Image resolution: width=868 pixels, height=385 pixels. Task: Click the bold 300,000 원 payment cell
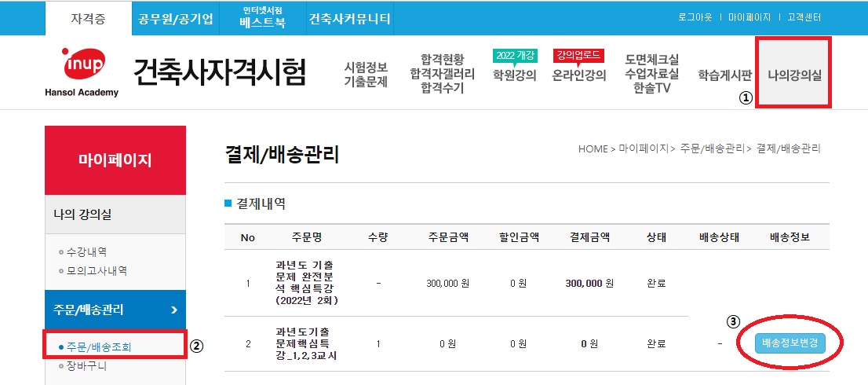pos(589,283)
